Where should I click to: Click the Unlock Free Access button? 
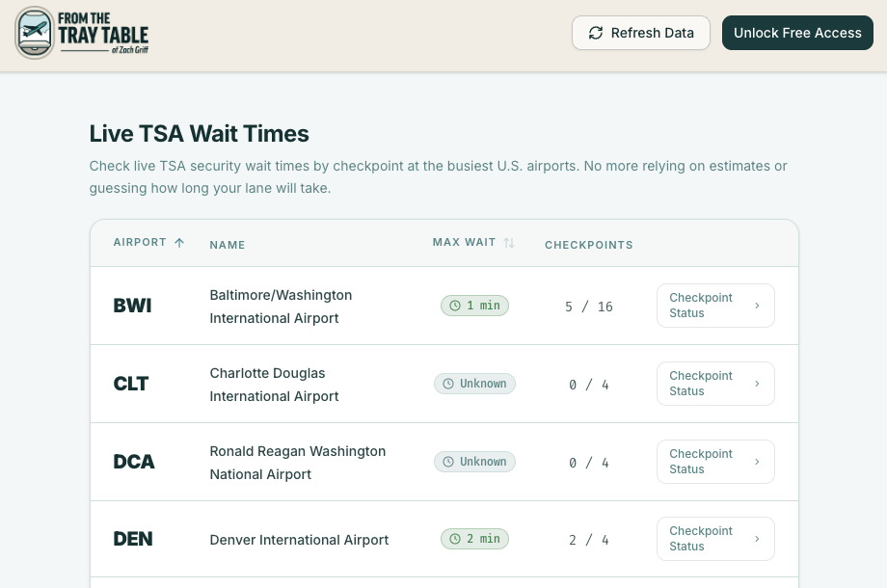[797, 33]
